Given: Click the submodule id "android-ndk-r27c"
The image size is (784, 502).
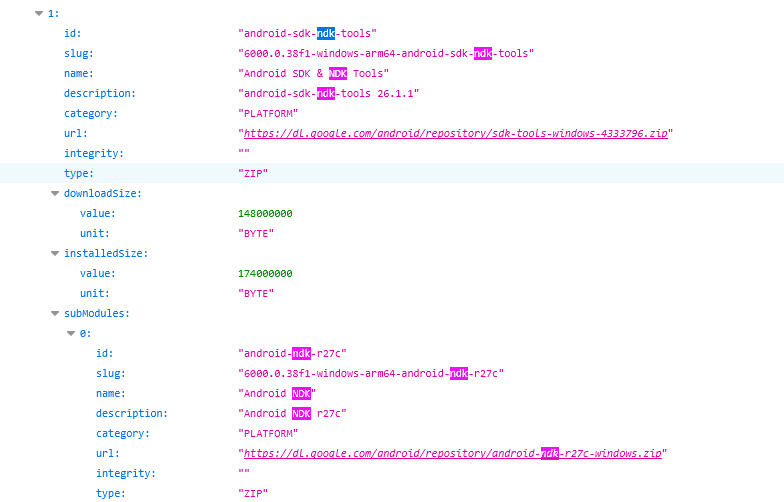Looking at the screenshot, I should click(292, 354).
